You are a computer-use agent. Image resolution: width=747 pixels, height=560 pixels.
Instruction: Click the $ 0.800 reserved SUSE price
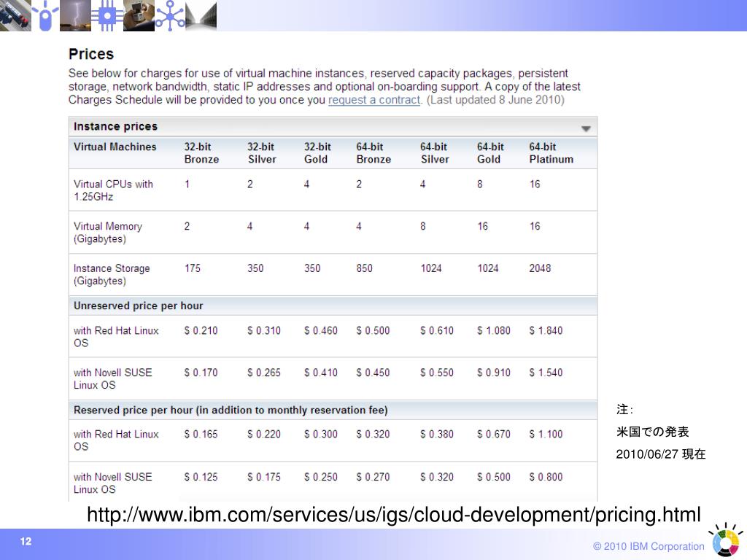click(546, 477)
